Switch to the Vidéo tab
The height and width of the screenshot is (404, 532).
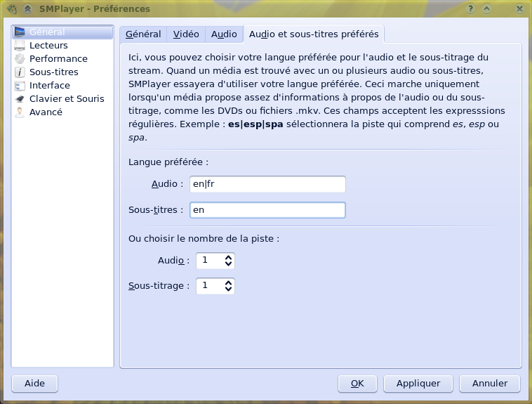(x=186, y=34)
